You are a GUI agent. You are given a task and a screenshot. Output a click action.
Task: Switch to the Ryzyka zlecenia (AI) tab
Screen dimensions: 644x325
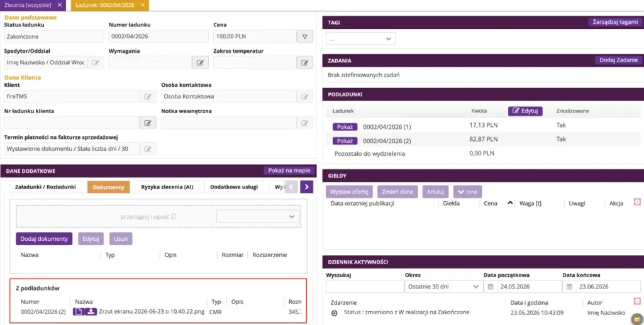(x=167, y=187)
